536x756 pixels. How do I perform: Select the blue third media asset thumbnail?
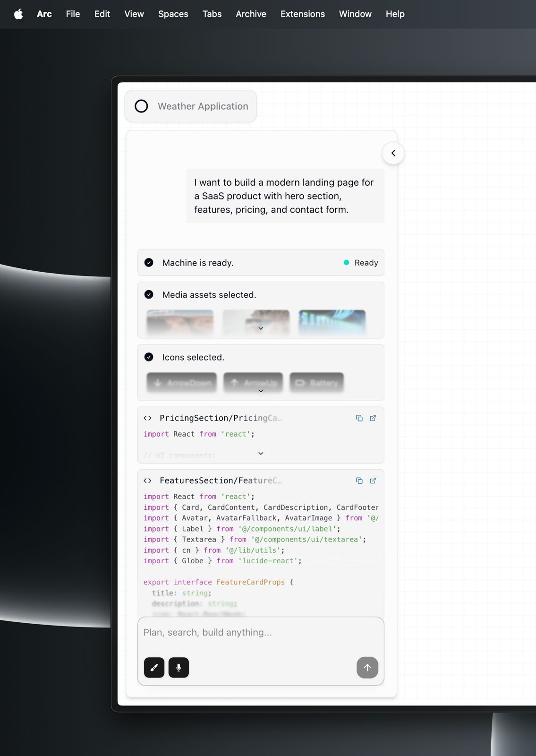coord(332,322)
